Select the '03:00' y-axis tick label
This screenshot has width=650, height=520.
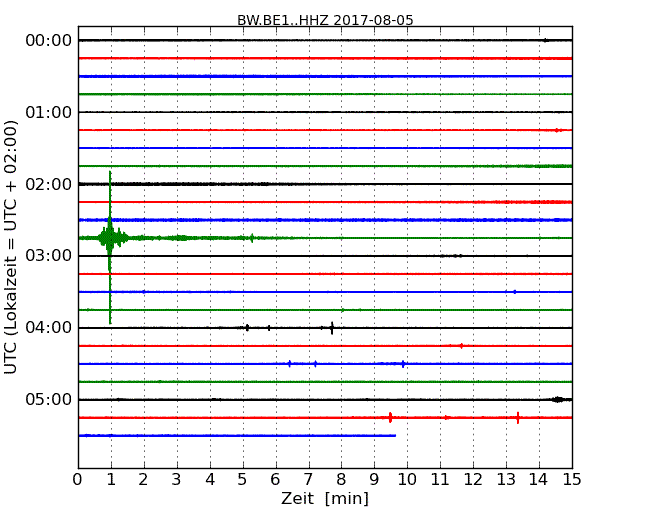click(49, 256)
